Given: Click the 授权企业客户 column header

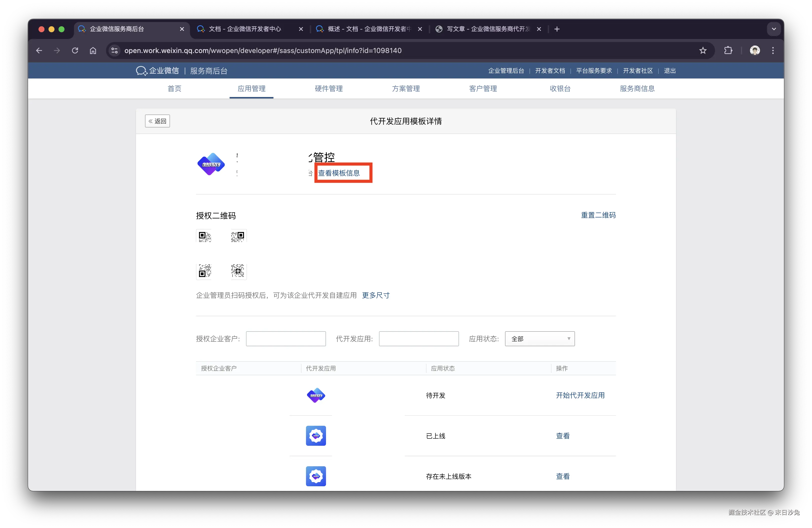Looking at the screenshot, I should [219, 368].
